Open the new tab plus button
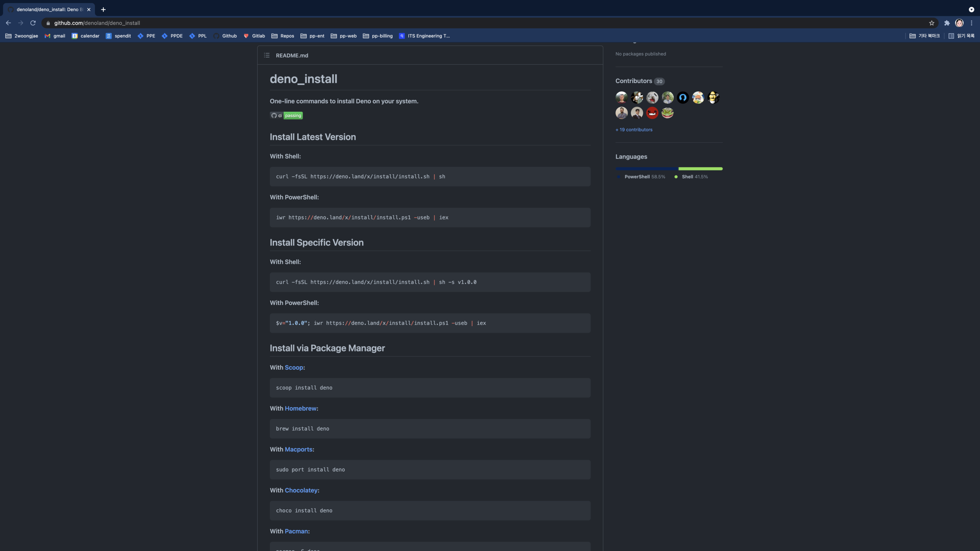The image size is (980, 551). tap(103, 9)
